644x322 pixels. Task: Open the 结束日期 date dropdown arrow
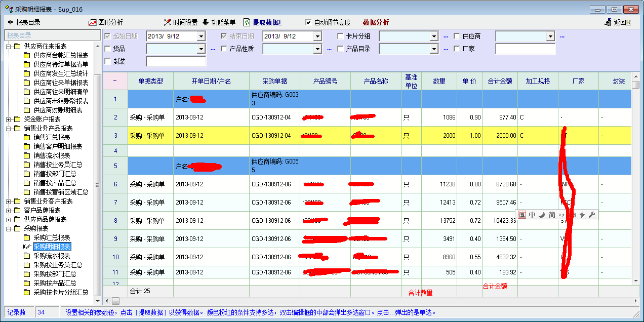point(317,36)
